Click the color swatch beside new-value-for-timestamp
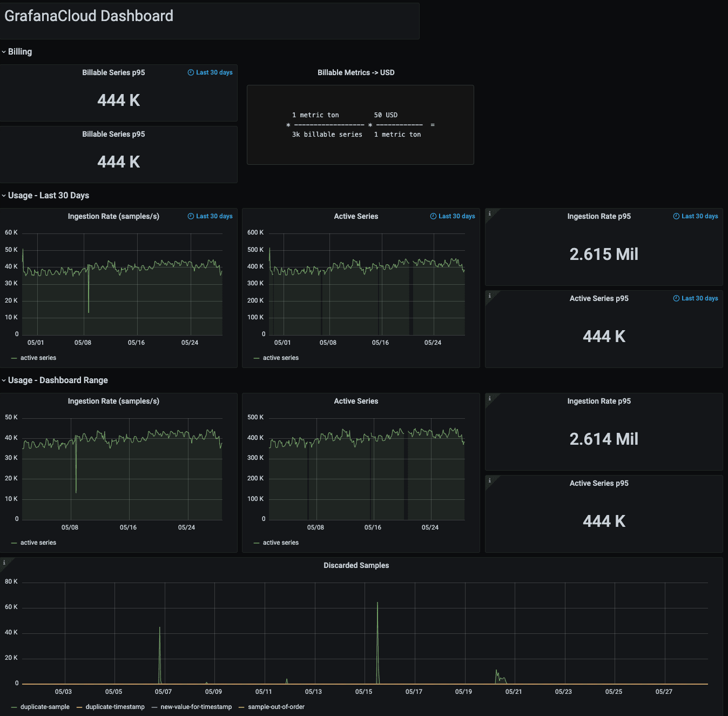Image resolution: width=728 pixels, height=716 pixels. pos(154,707)
